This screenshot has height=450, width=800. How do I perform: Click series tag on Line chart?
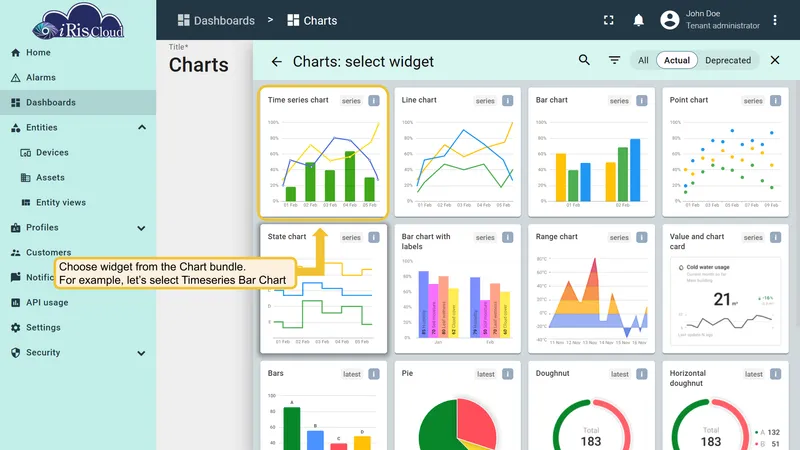(485, 101)
